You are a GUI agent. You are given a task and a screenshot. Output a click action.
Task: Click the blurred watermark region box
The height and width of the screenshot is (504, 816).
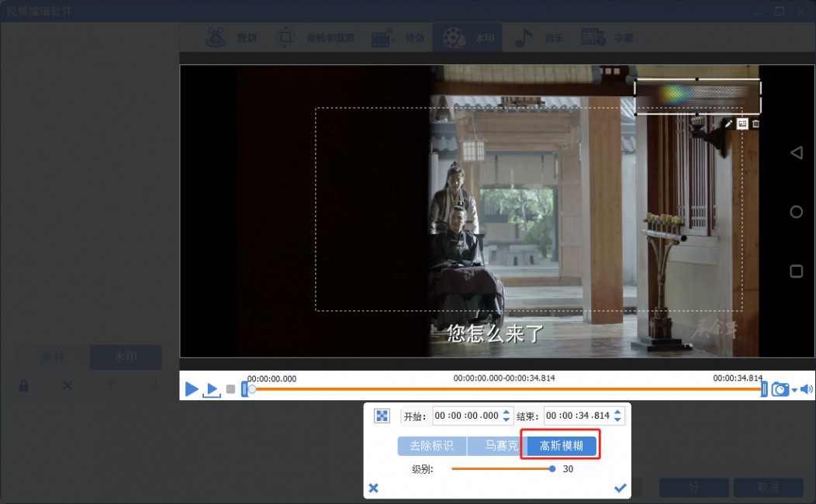click(697, 96)
